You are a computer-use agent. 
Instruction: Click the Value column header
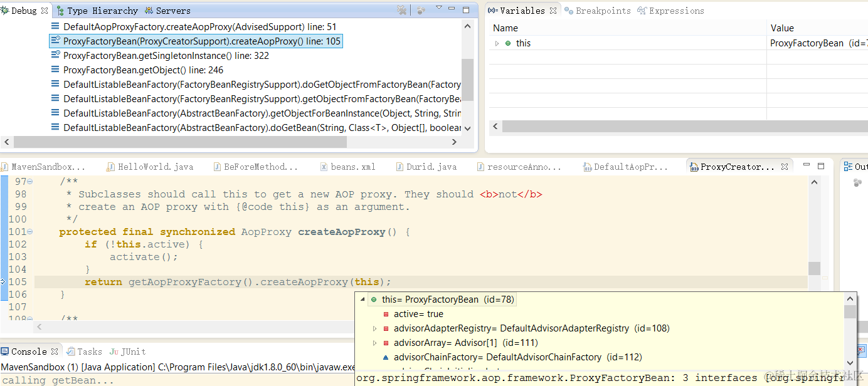(818, 28)
